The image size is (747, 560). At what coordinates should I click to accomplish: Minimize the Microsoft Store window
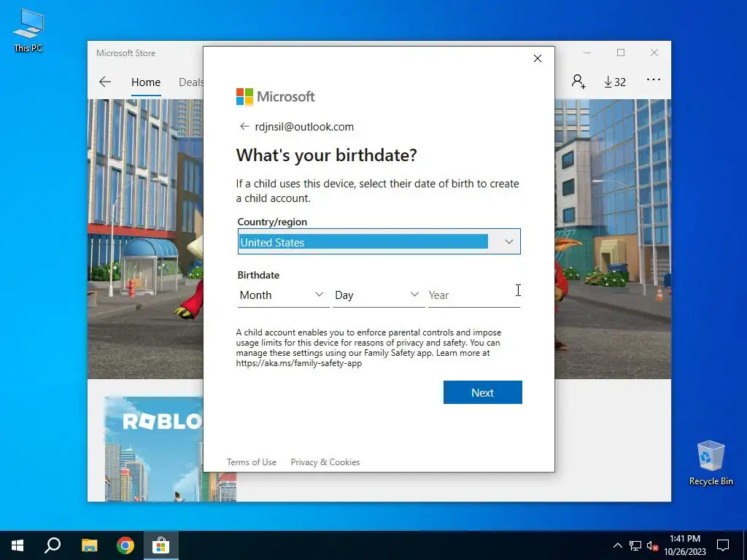(587, 52)
